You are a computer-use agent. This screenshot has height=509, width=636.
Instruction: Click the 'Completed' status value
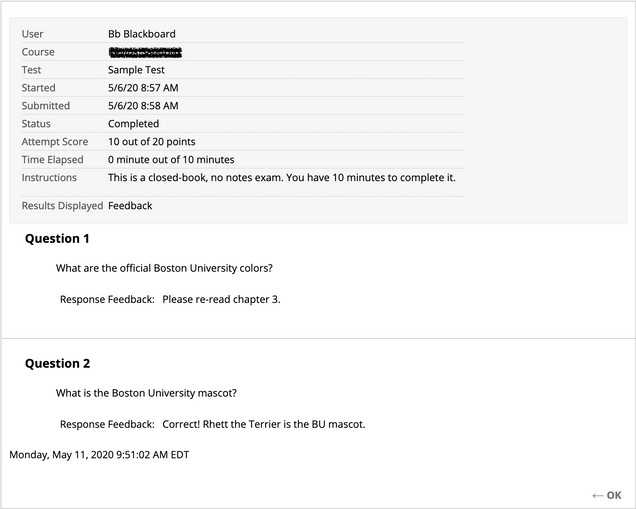[133, 124]
